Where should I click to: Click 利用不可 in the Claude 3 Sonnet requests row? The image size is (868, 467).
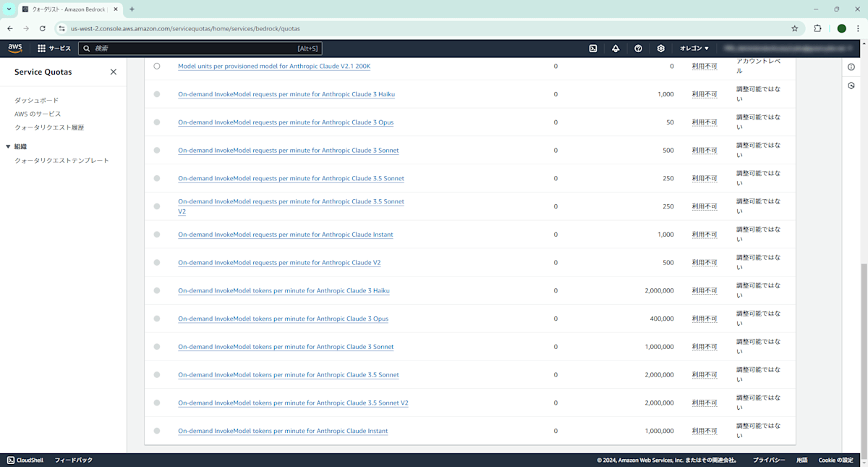point(704,150)
